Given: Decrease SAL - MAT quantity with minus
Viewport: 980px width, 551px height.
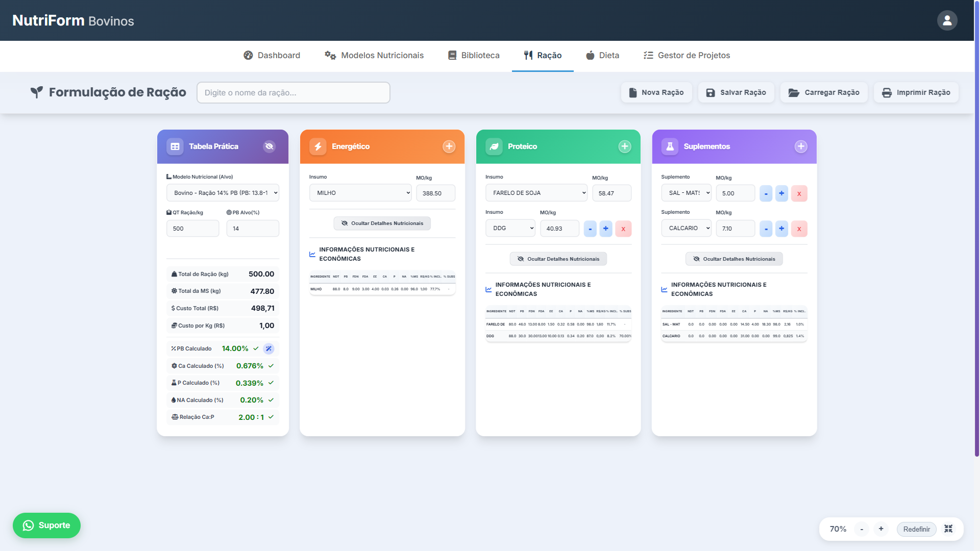Looking at the screenshot, I should tap(766, 193).
